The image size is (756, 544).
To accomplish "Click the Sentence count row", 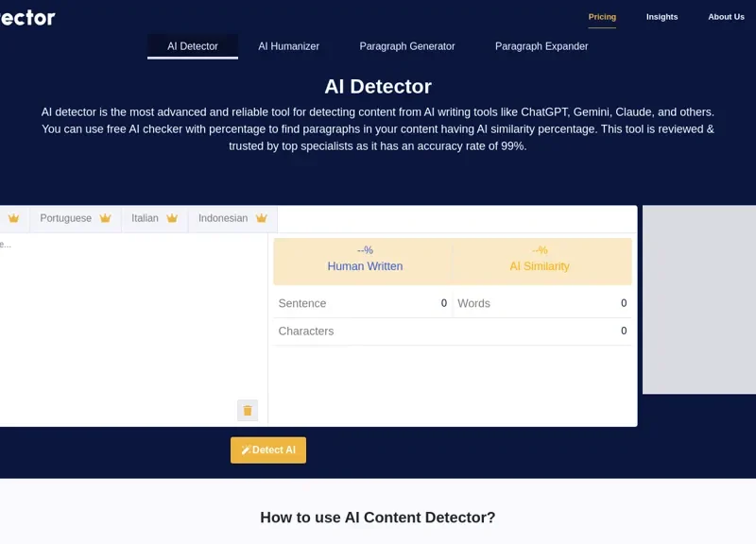I will click(363, 303).
